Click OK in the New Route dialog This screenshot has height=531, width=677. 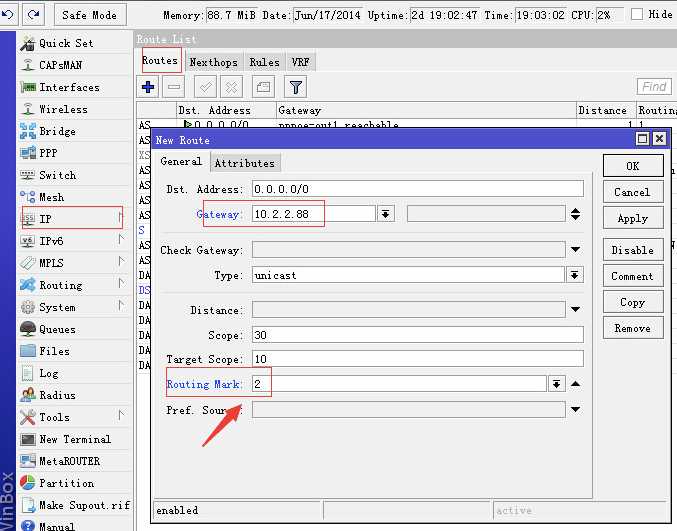point(633,166)
